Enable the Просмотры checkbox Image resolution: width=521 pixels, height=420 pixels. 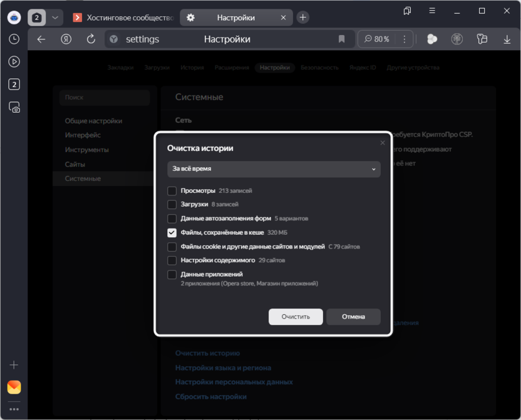172,190
